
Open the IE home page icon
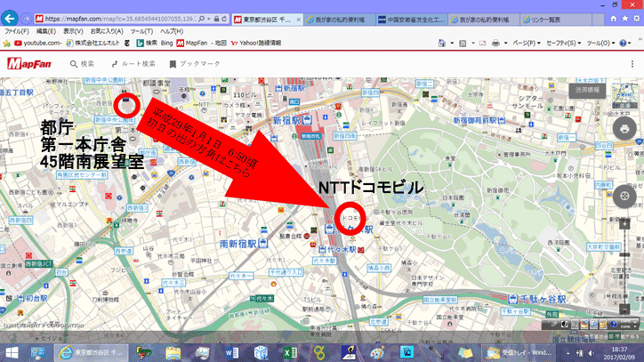point(613,19)
